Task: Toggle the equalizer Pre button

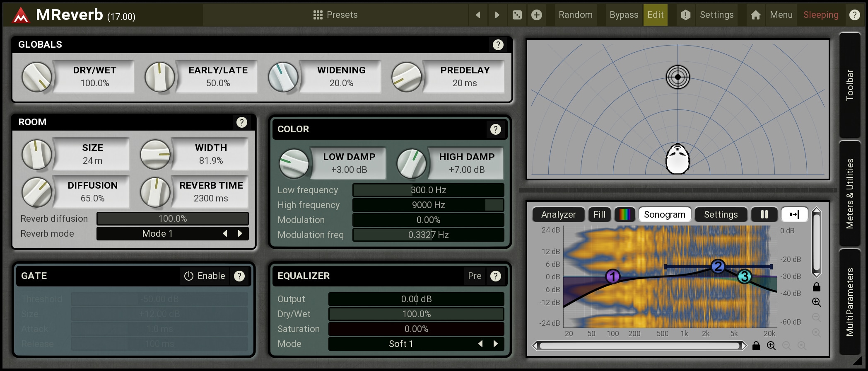Action: pos(475,276)
